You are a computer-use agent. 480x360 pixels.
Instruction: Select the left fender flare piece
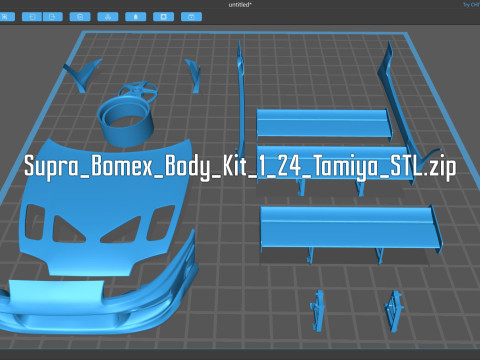point(82,75)
